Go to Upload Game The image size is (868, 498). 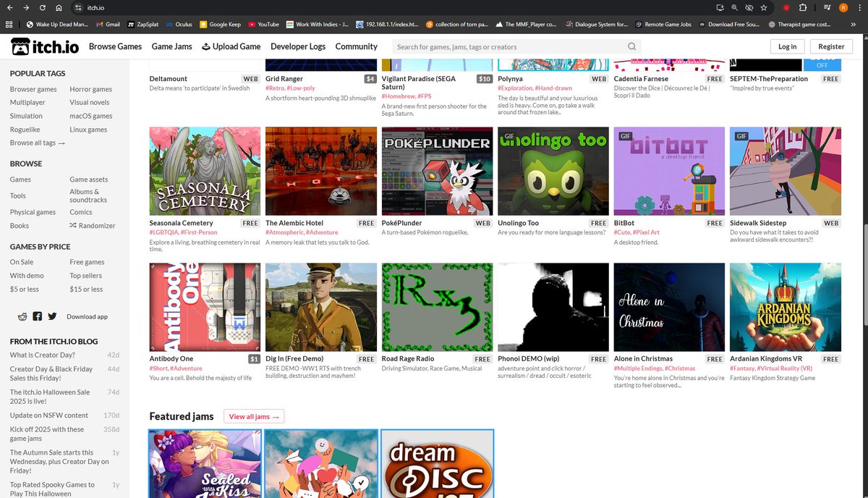(x=231, y=46)
